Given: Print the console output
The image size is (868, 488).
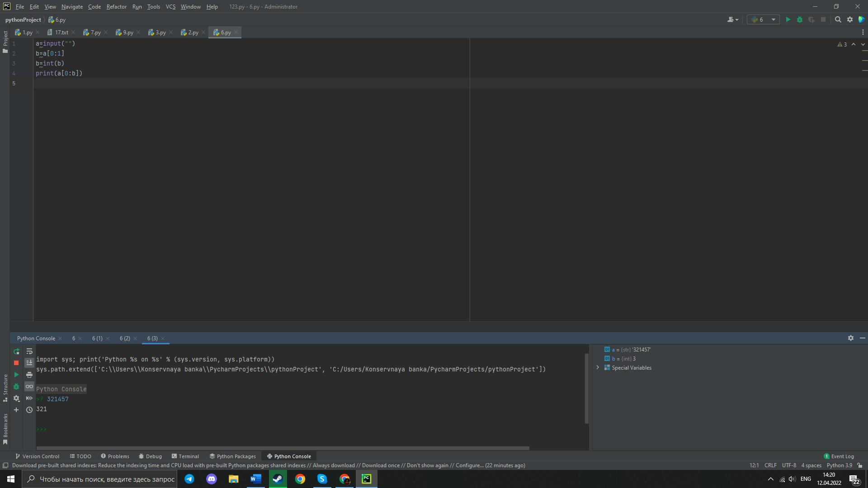Looking at the screenshot, I should pyautogui.click(x=29, y=375).
